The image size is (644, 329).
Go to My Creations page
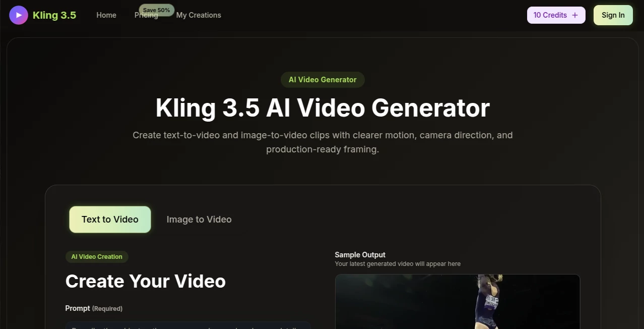[199, 15]
